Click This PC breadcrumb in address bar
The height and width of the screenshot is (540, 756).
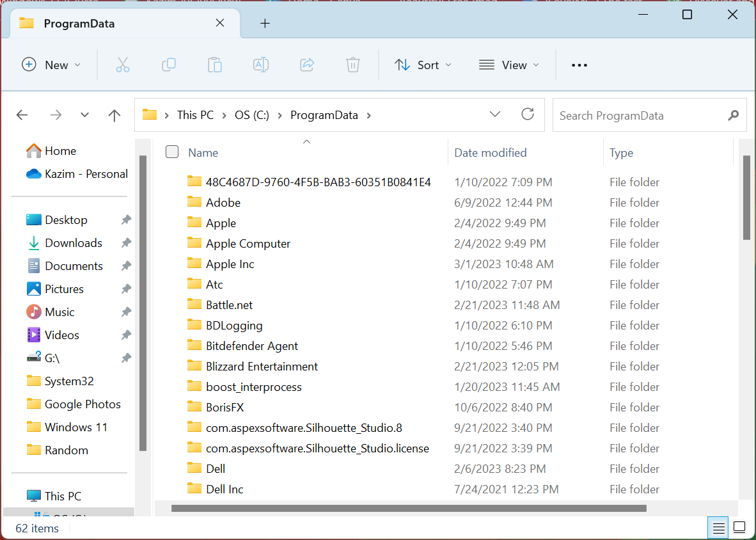195,115
